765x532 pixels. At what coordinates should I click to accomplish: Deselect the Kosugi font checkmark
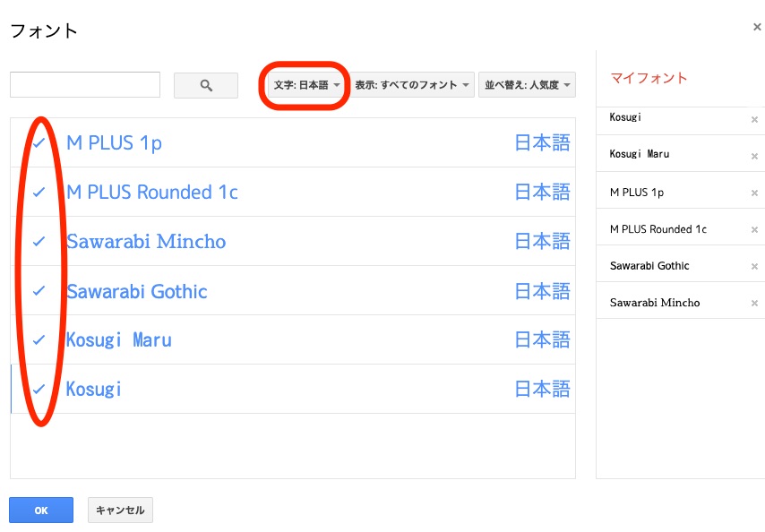coord(39,389)
